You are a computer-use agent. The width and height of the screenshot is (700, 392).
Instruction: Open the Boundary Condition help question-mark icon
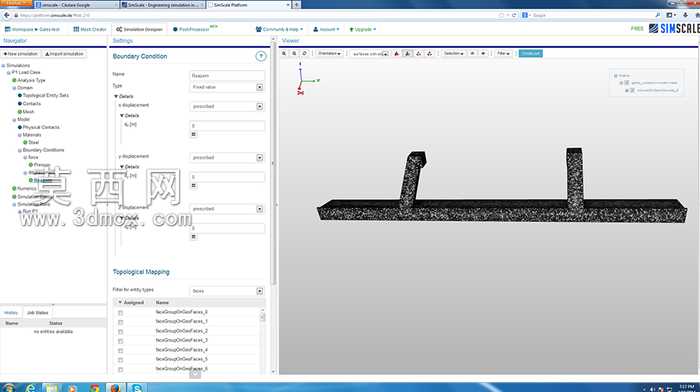[261, 56]
